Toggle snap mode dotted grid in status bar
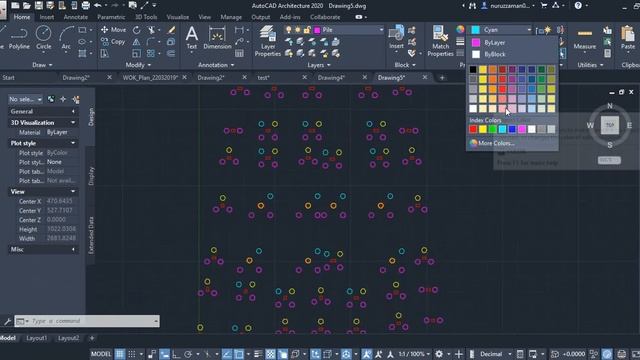Image resolution: width=640 pixels, height=360 pixels. [132, 354]
